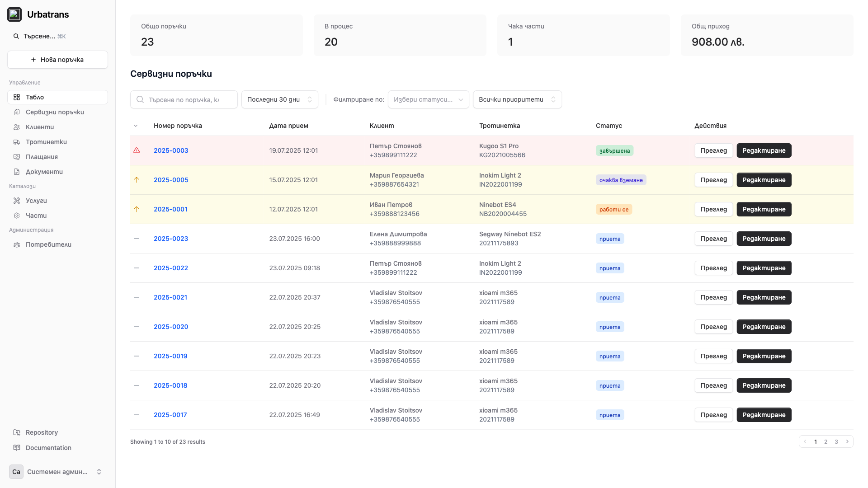This screenshot has height=488, width=868.
Task: Open the Системен админ account switcher
Action: click(x=57, y=472)
